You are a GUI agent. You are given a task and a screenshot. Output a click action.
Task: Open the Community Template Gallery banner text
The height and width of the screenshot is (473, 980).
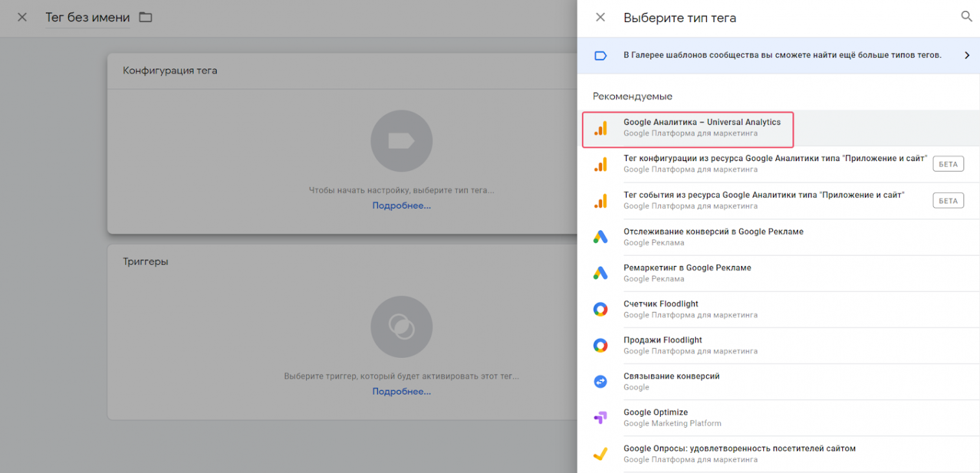[782, 56]
